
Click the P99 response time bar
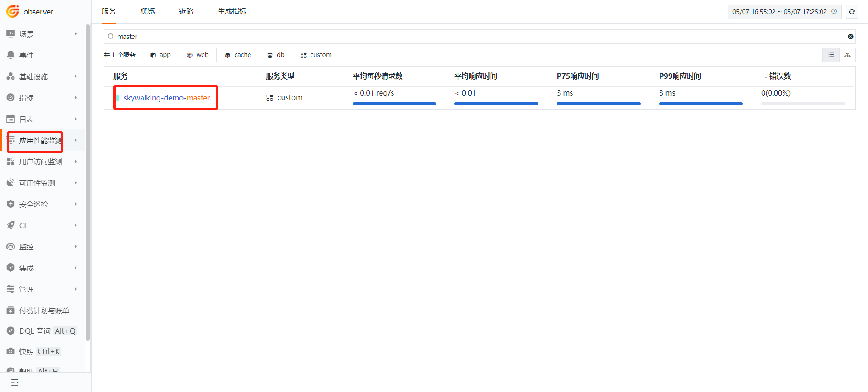point(701,104)
